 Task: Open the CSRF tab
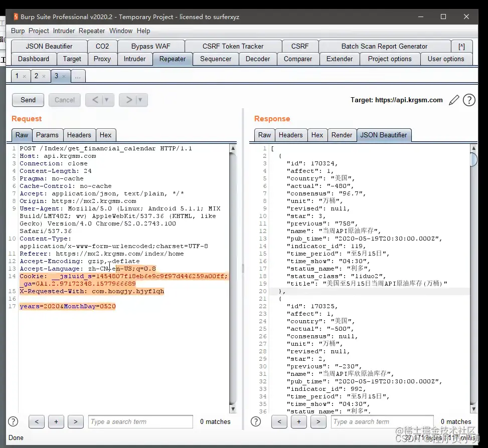point(300,46)
